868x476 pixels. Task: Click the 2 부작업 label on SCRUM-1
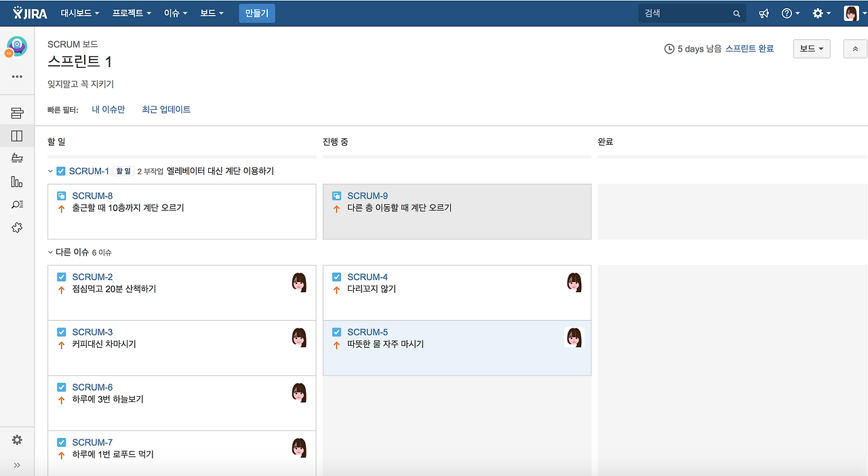point(151,172)
